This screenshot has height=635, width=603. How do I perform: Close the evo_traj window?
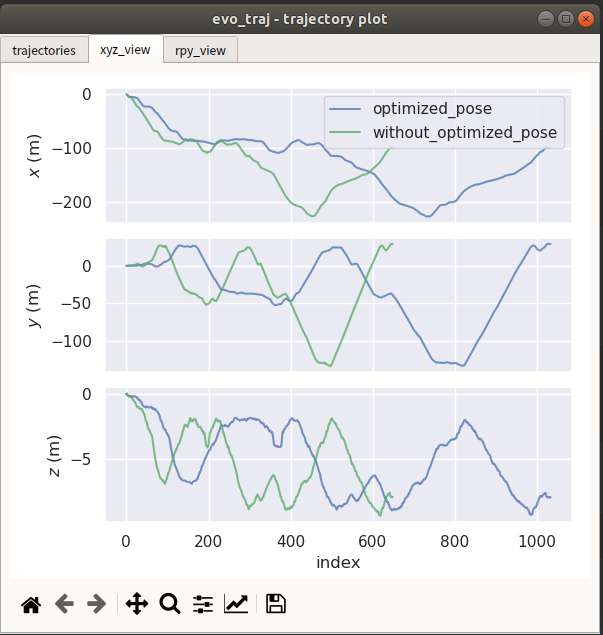[x=588, y=18]
